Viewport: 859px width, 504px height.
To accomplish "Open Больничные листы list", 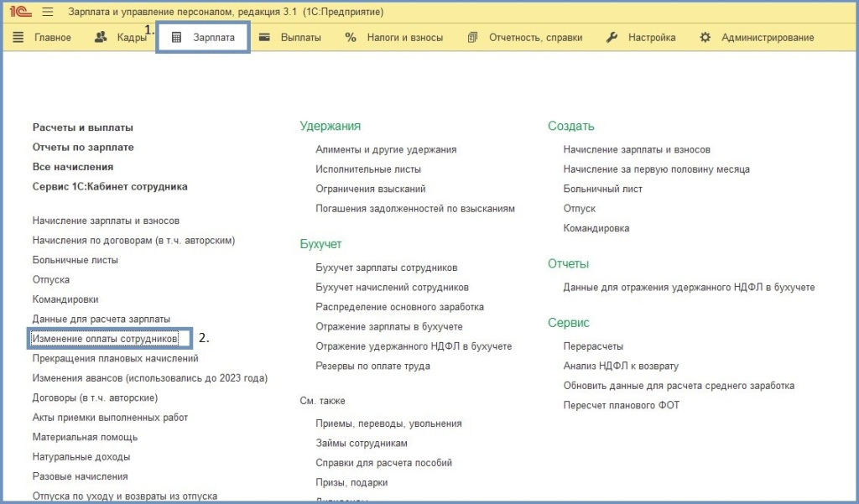I will (x=75, y=260).
